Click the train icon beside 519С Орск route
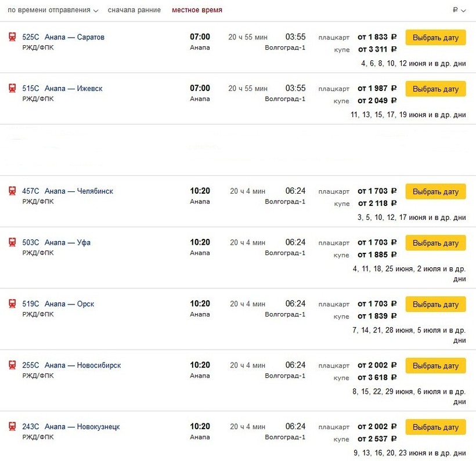Screen dimensions: 476x461 (12, 304)
